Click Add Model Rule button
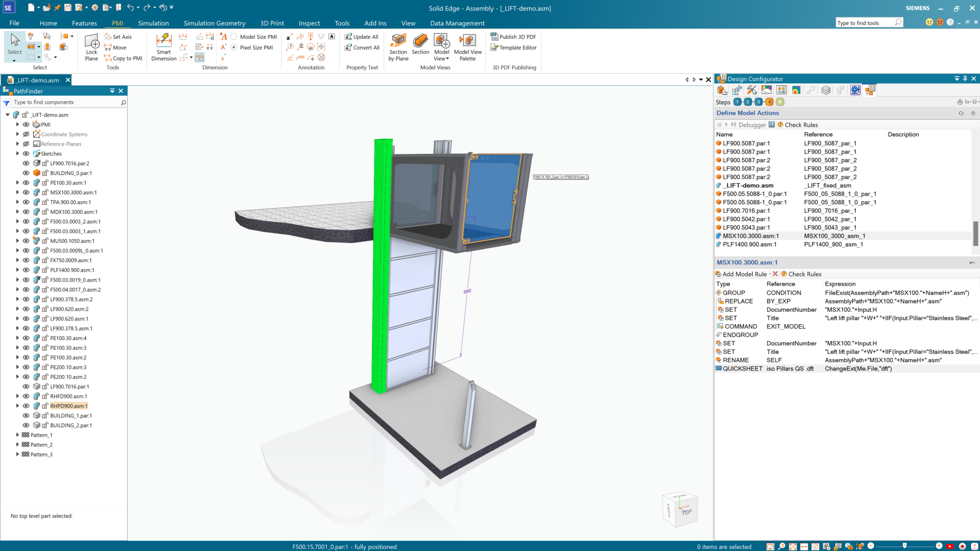The width and height of the screenshot is (980, 551). pos(741,274)
